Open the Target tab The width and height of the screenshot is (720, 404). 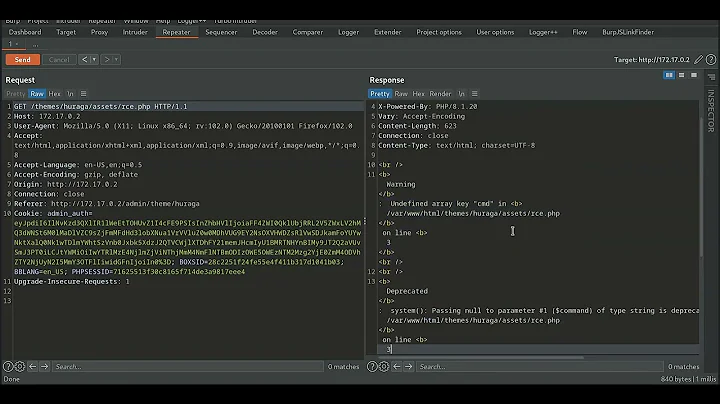click(x=66, y=32)
